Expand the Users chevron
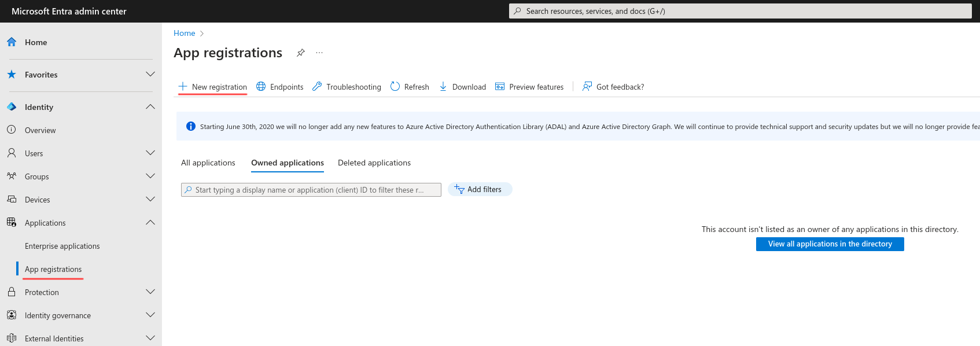 (150, 153)
